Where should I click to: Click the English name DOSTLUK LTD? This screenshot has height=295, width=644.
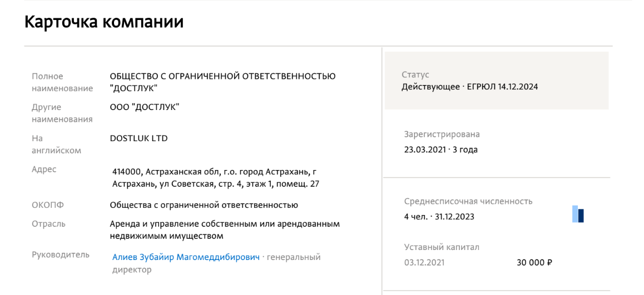[x=138, y=138]
